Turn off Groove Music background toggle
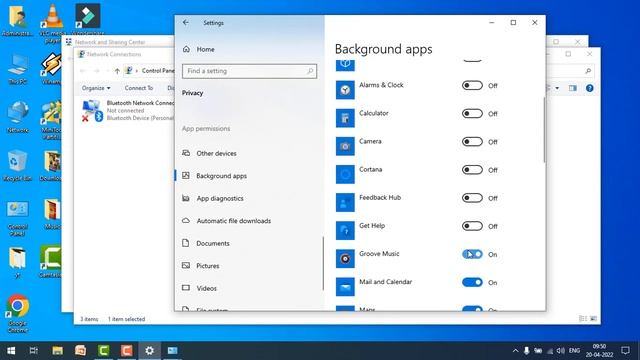Viewport: 640px width, 360px height. point(472,254)
